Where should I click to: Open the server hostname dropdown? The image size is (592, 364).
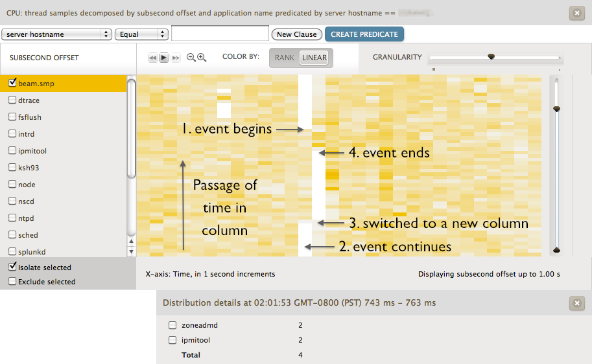57,34
